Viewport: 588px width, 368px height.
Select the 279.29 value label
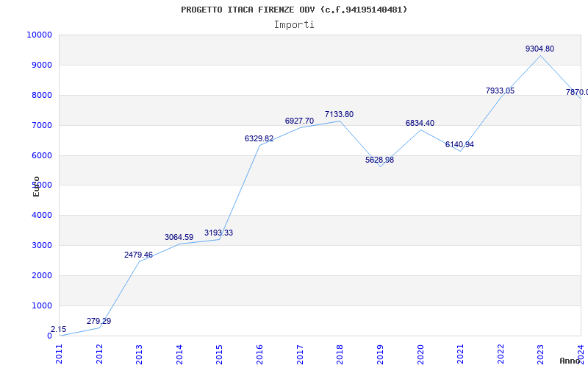tap(99, 321)
